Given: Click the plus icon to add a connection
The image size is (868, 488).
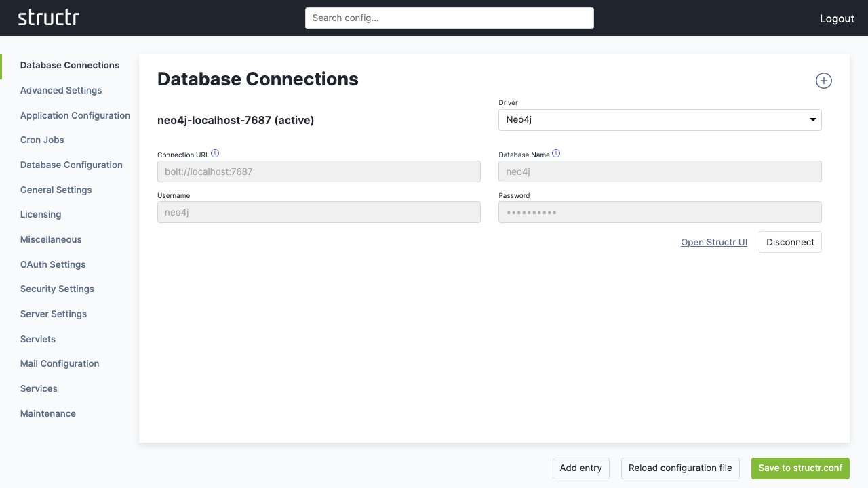Looking at the screenshot, I should [x=823, y=80].
